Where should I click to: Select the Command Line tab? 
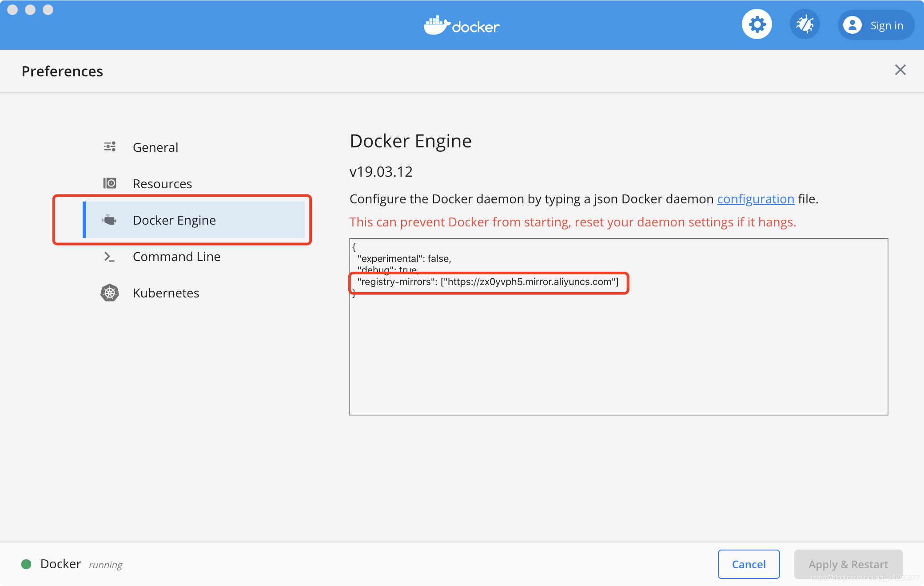(176, 257)
